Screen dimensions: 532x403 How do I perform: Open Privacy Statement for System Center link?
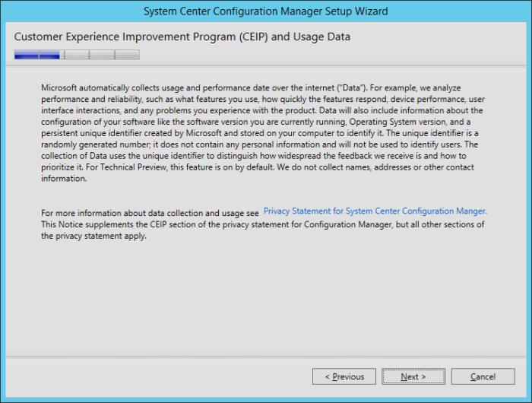[x=375, y=211]
